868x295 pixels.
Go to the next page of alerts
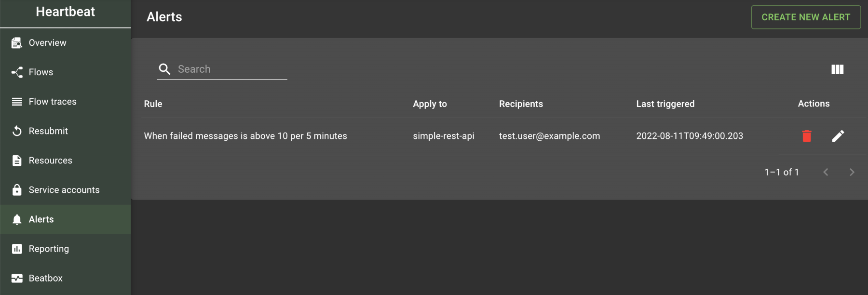coord(852,172)
